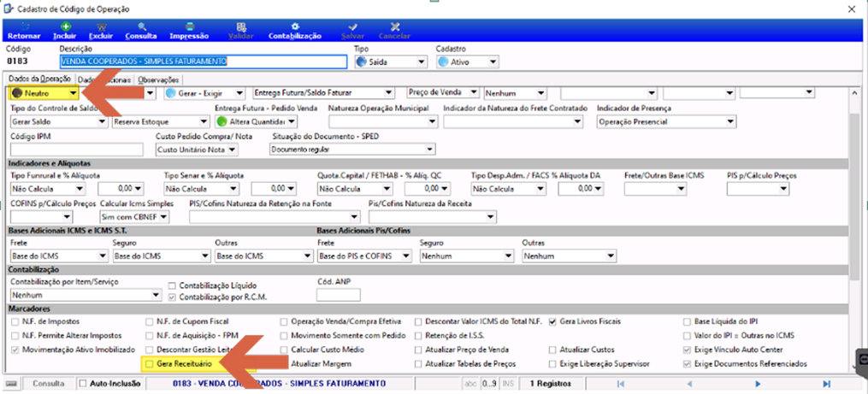Select the Dados da Operação tab
The height and width of the screenshot is (394, 868).
click(40, 79)
